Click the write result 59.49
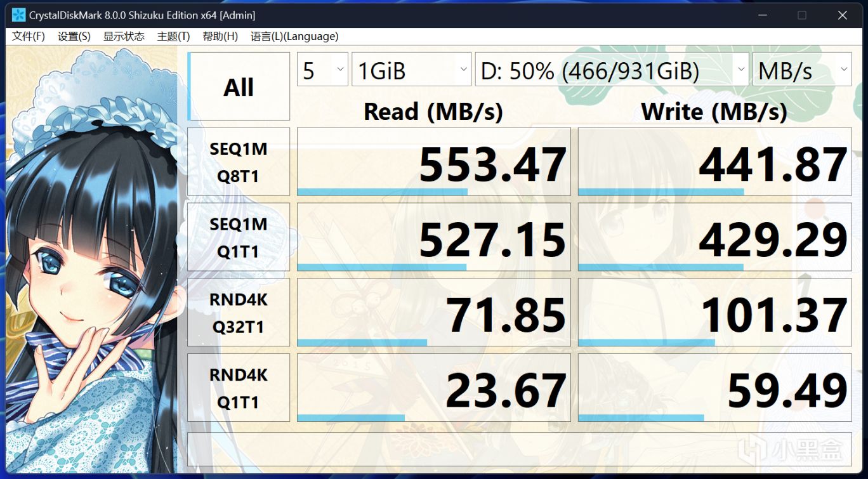The width and height of the screenshot is (868, 479). pos(715,388)
